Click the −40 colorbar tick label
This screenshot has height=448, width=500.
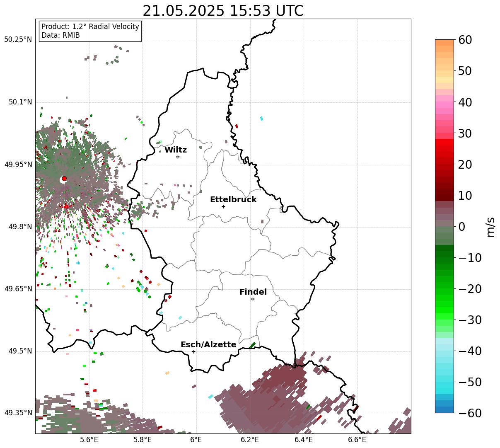pyautogui.click(x=470, y=351)
